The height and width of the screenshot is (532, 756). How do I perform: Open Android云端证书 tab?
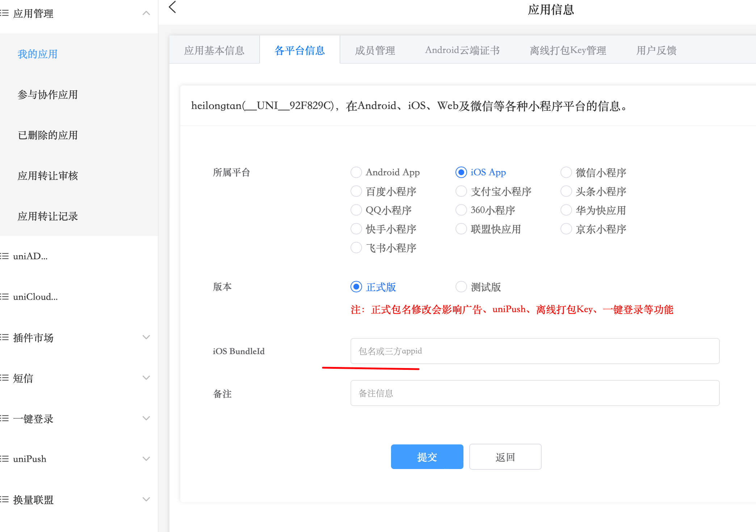pos(462,50)
